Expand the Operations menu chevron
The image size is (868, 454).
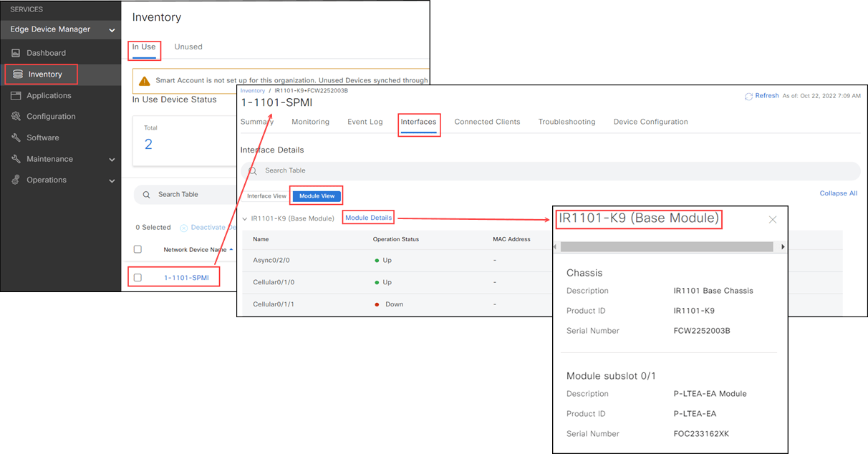tap(112, 181)
